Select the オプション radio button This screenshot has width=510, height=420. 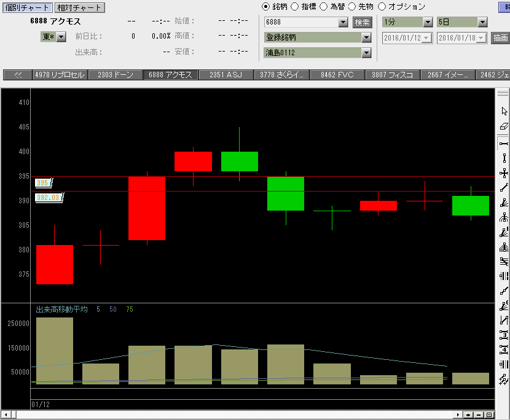click(x=382, y=7)
